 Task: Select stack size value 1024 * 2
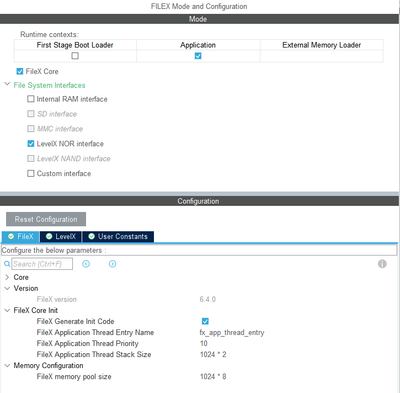213,354
